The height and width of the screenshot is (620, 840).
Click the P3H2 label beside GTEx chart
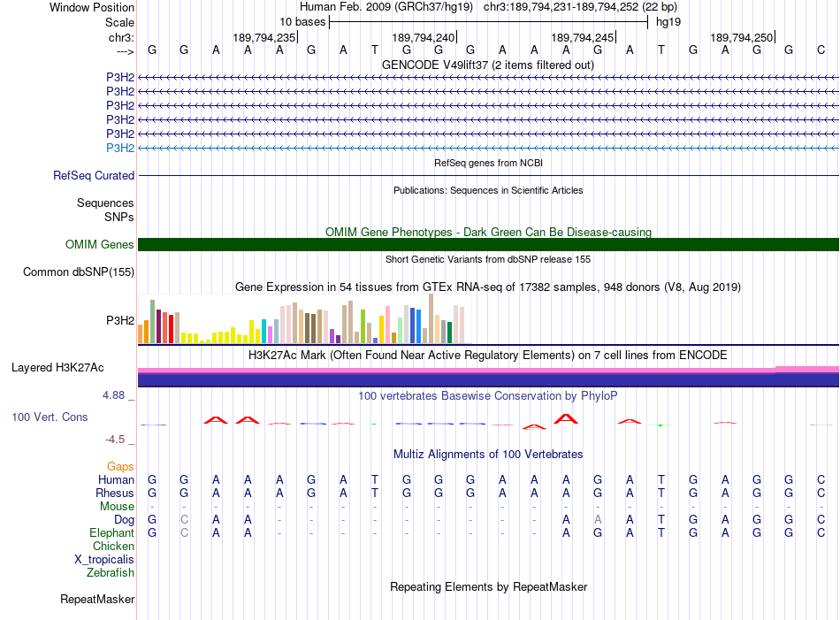[x=120, y=320]
